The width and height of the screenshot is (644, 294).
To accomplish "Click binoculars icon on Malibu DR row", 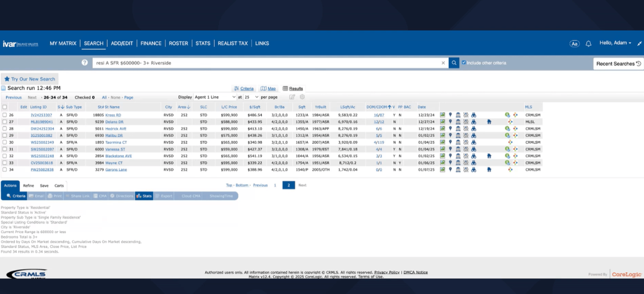I will point(473,135).
